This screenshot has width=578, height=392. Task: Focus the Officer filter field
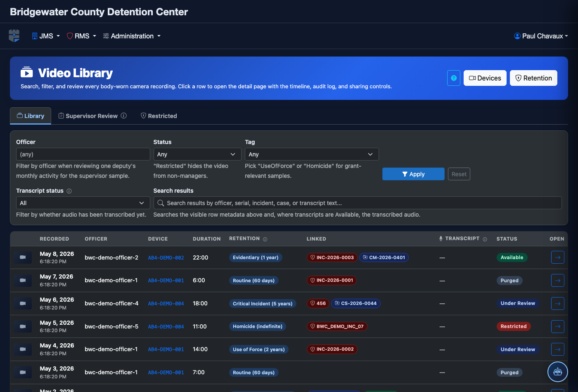(83, 154)
